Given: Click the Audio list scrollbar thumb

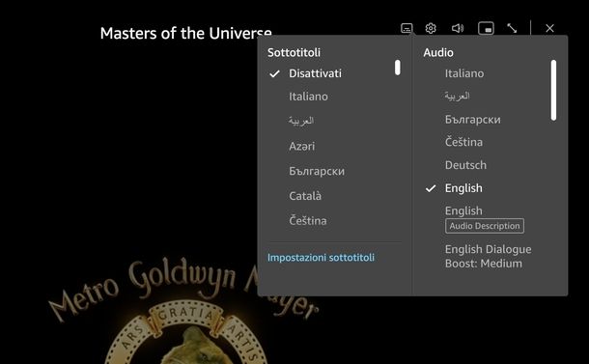Looking at the screenshot, I should point(553,90).
